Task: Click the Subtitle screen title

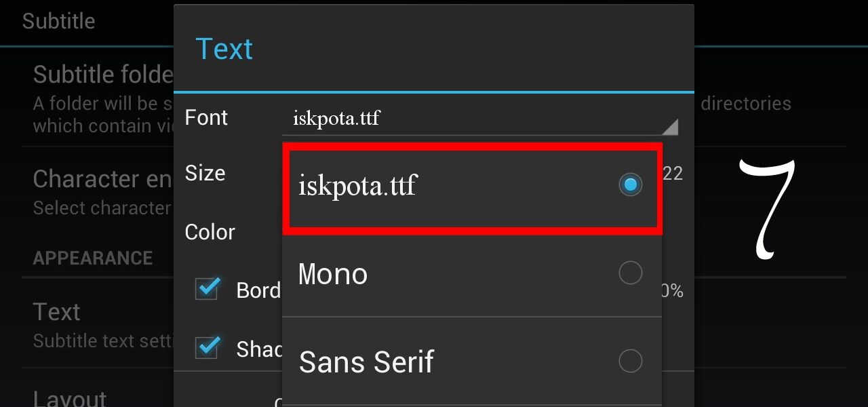Action: click(58, 21)
